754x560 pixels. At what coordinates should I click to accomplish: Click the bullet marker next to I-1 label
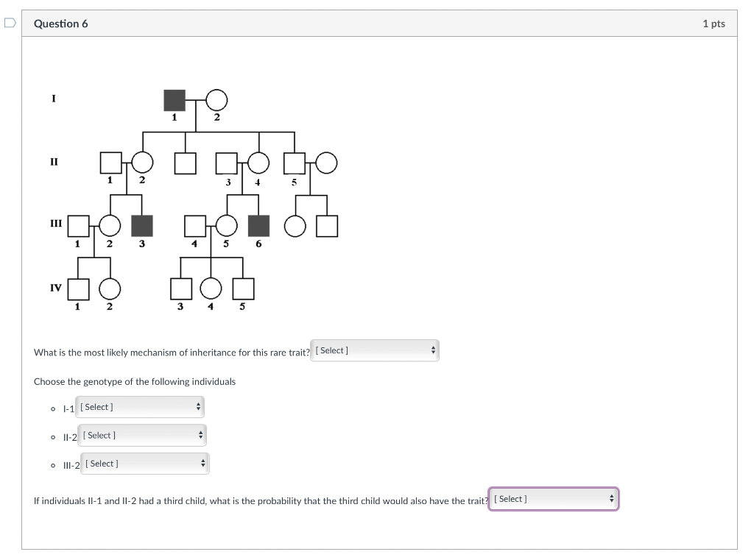coord(52,408)
